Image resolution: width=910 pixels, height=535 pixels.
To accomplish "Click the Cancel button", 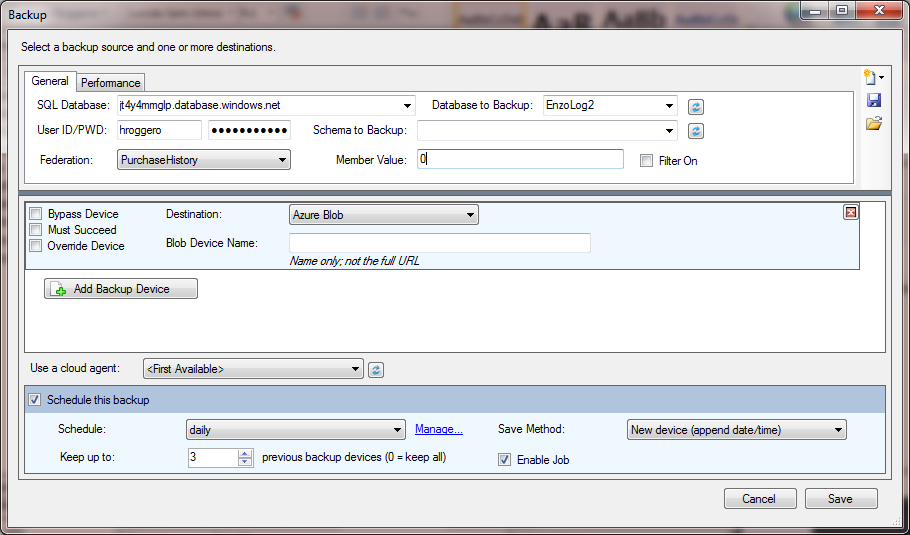I will [760, 499].
